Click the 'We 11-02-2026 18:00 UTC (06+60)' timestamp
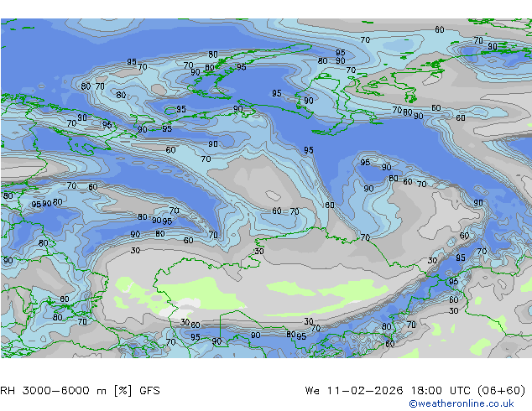Image resolution: width=532 pixels, height=411 pixels. click(x=415, y=391)
